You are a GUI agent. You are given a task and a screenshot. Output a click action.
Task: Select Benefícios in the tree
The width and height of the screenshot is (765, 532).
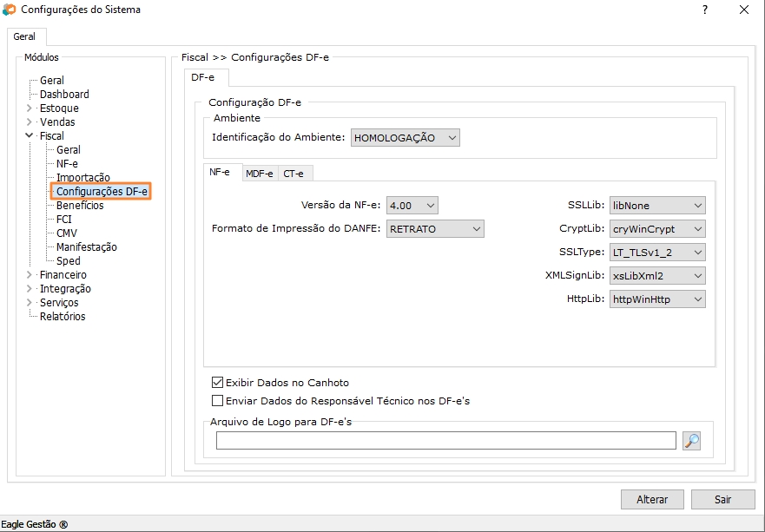80,206
